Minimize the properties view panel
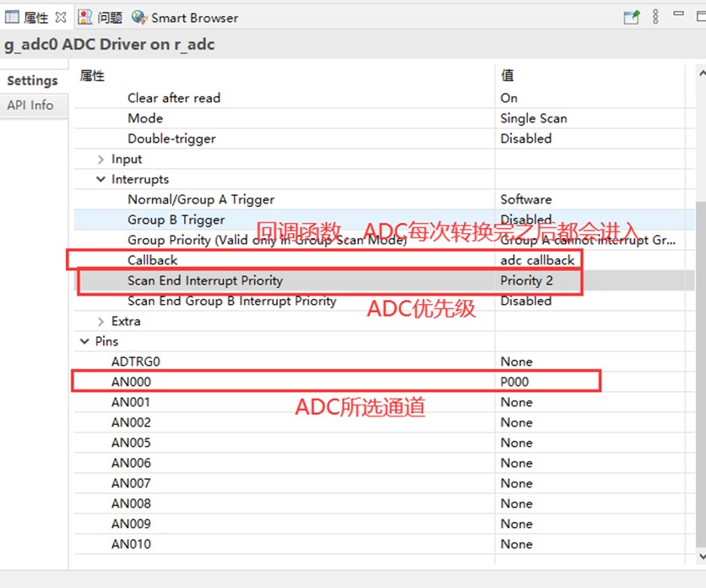 (678, 14)
